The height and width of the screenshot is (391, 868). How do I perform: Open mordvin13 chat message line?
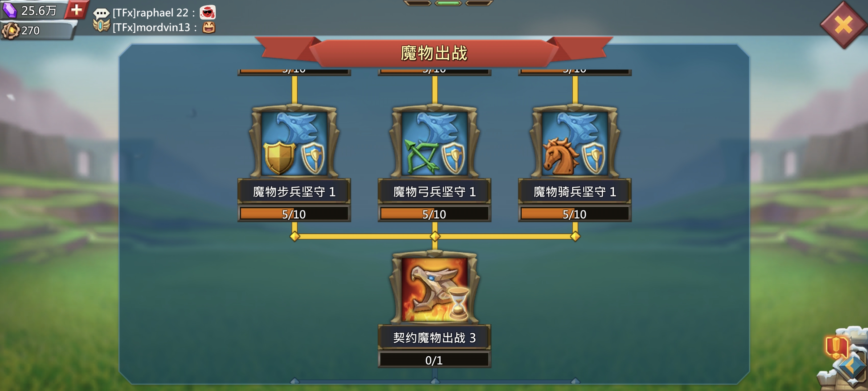pos(164,27)
